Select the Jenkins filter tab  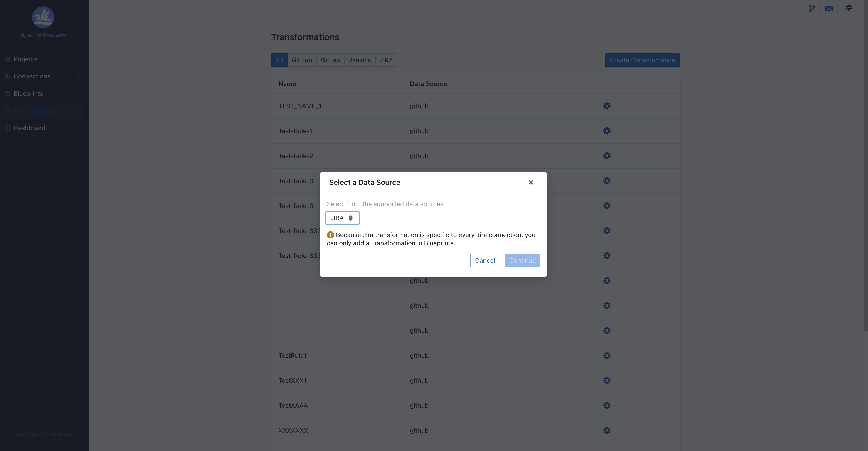360,60
